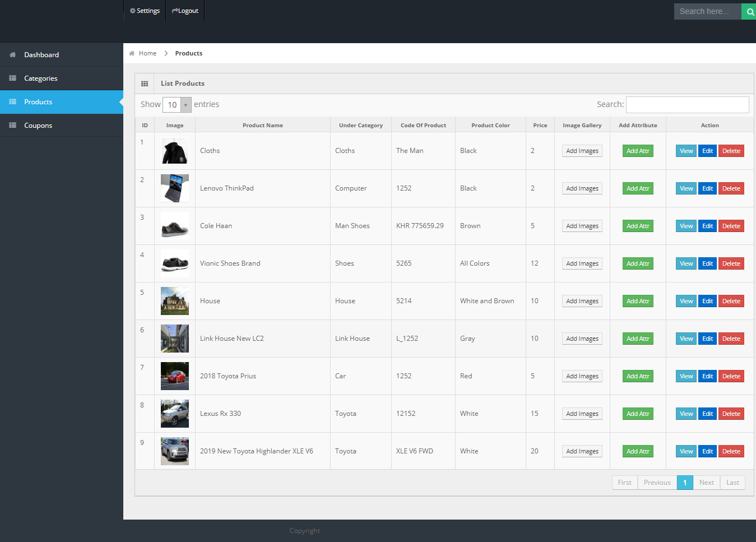The height and width of the screenshot is (542, 756).
Task: Go to page 1 in pagination
Action: coord(684,483)
